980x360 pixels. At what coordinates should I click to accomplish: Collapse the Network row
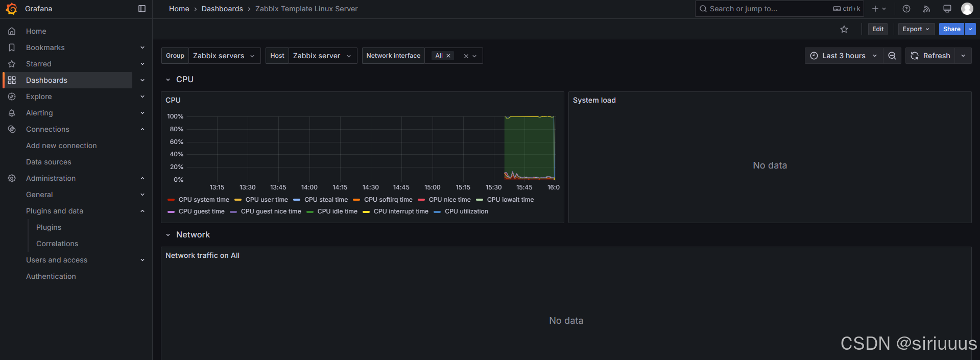168,235
